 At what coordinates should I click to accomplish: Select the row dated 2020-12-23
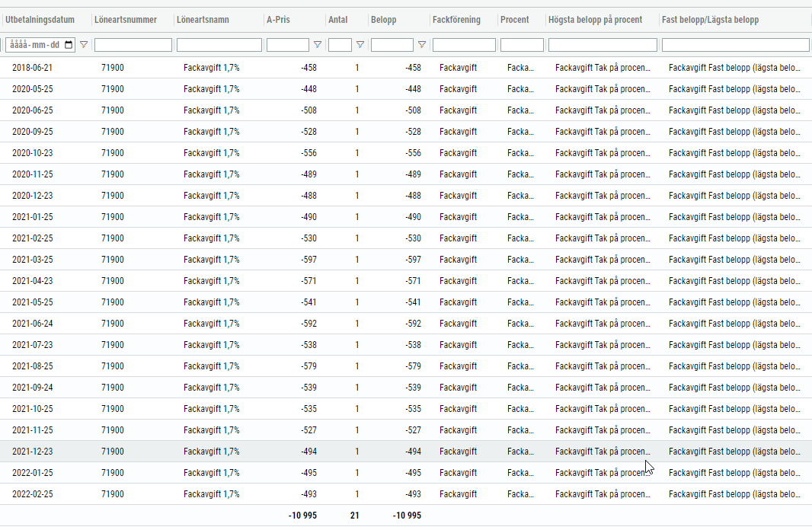click(406, 196)
